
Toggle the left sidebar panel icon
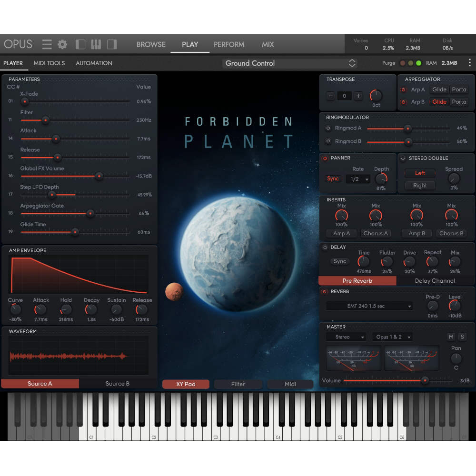[80, 44]
